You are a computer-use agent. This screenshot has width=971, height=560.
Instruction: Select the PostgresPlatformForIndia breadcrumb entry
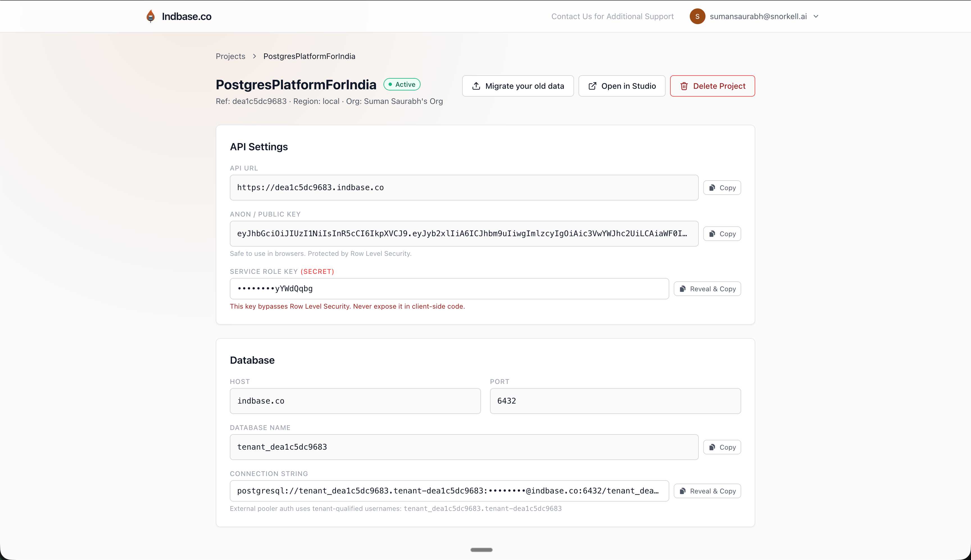pos(309,56)
